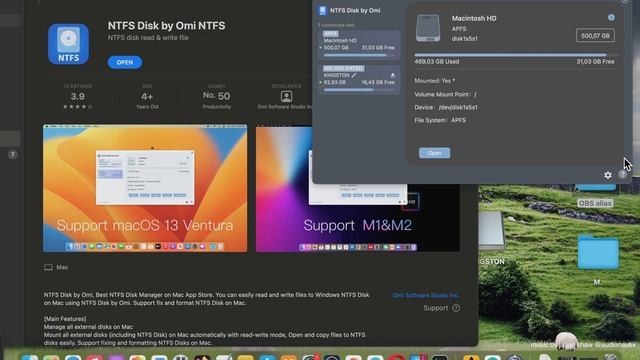
Task: Open the Support macOS 13 Ventura screenshot
Action: [145, 188]
